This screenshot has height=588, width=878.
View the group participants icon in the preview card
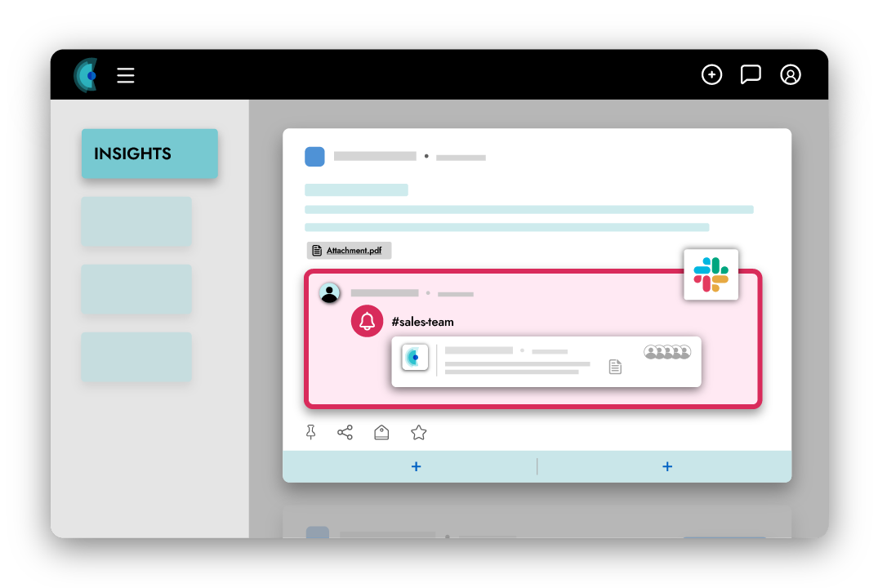pyautogui.click(x=667, y=351)
